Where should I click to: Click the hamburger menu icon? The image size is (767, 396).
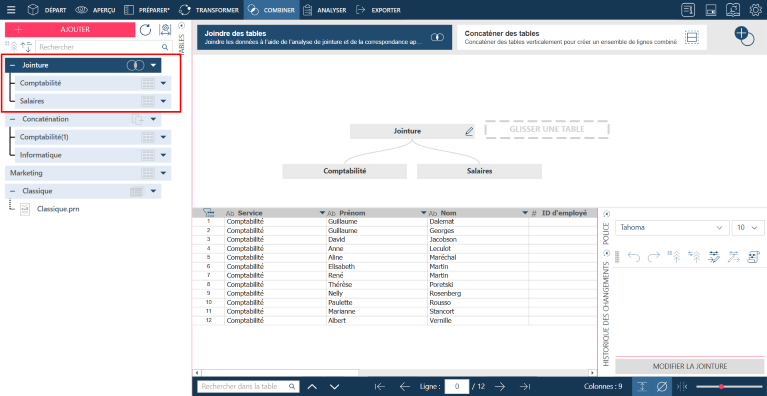click(x=11, y=10)
